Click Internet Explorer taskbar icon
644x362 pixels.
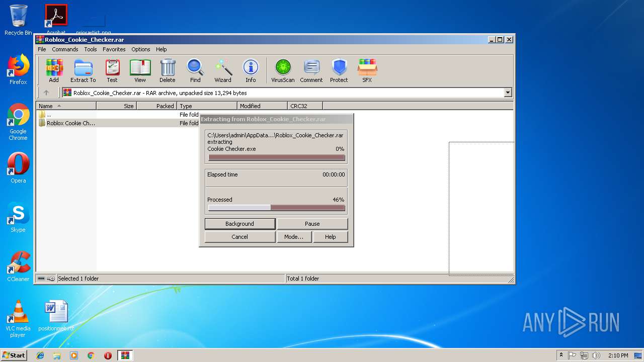coord(40,355)
